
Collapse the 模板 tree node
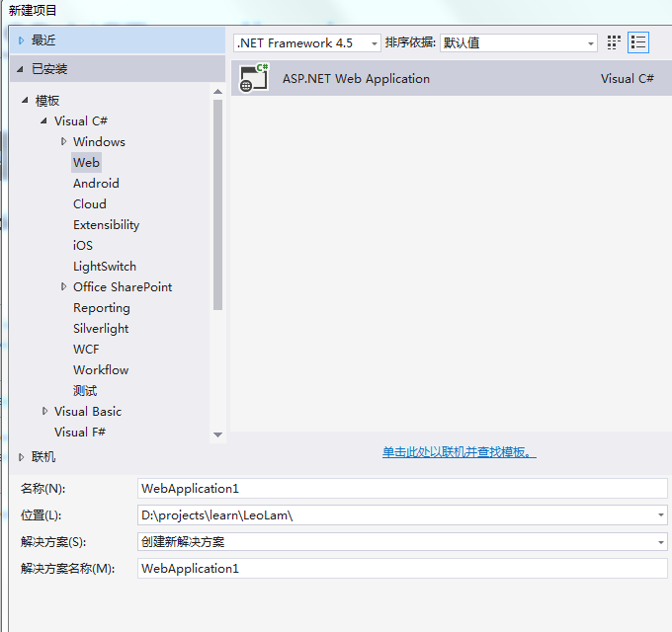point(25,100)
